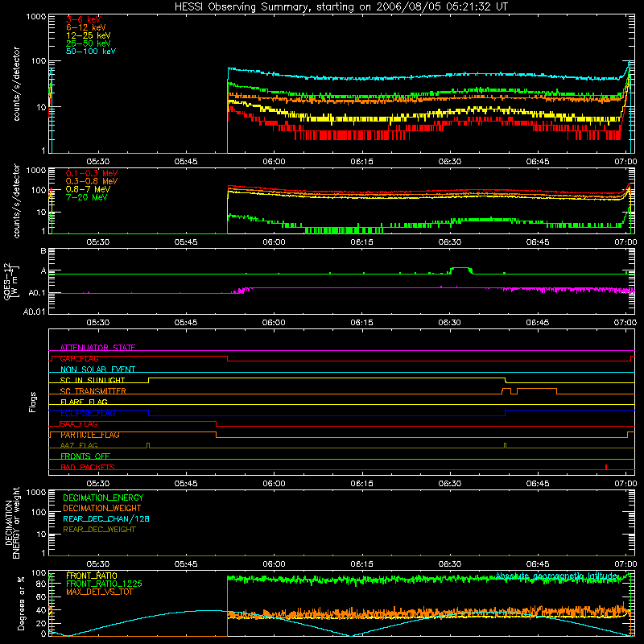The height and width of the screenshot is (644, 644).
Task: Click the ECLIPSE_FLAG label
Action: tap(88, 413)
